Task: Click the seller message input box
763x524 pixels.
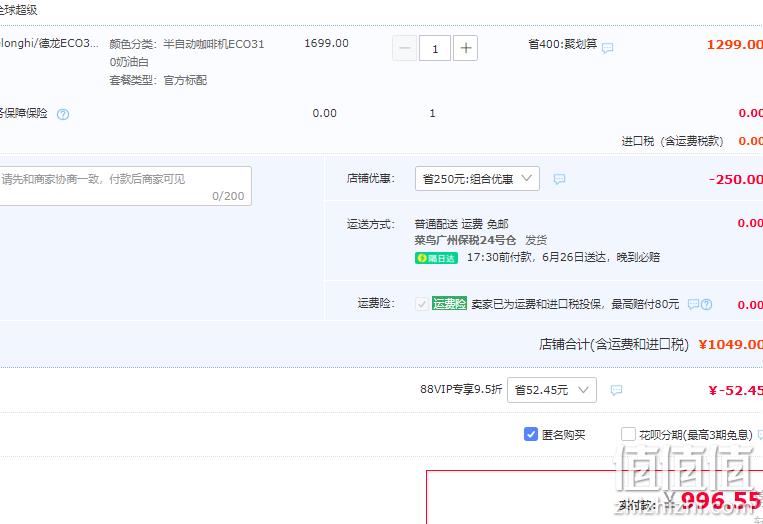Action: coord(125,186)
